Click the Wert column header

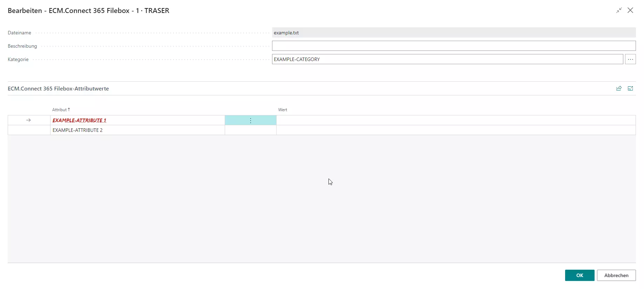click(283, 110)
